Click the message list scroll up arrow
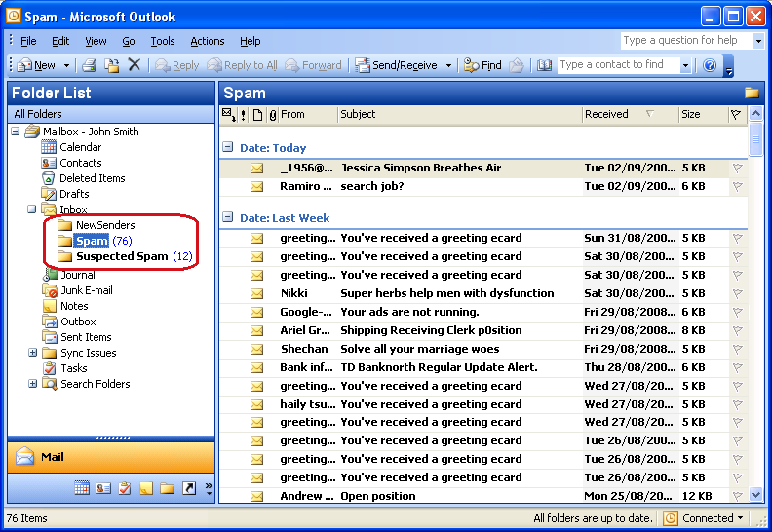Screen dimensions: 772x532 [x=755, y=114]
